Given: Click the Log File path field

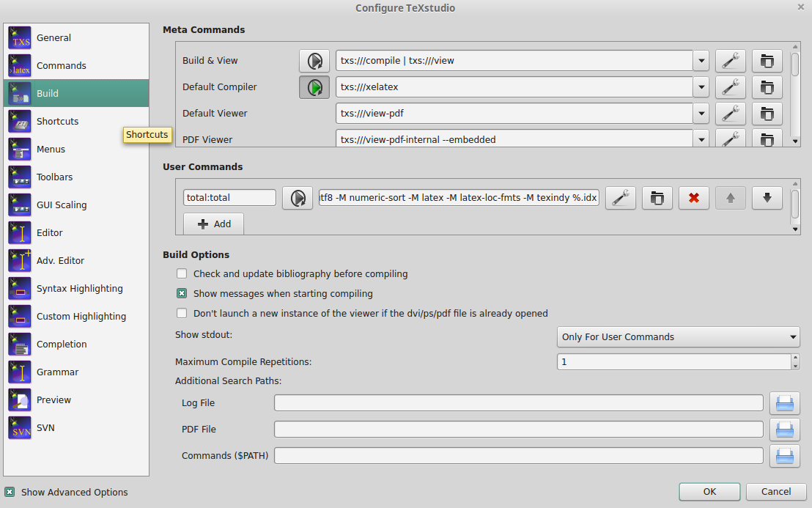Looking at the screenshot, I should [518, 403].
